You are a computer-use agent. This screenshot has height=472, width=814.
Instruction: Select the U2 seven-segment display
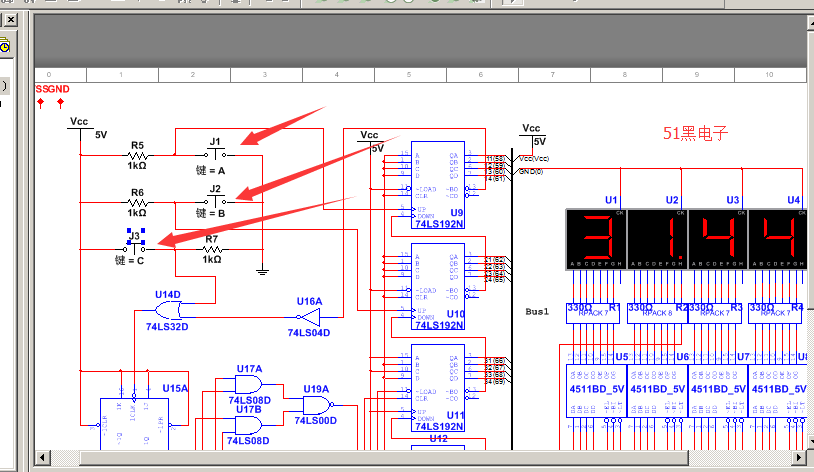pyautogui.click(x=657, y=239)
